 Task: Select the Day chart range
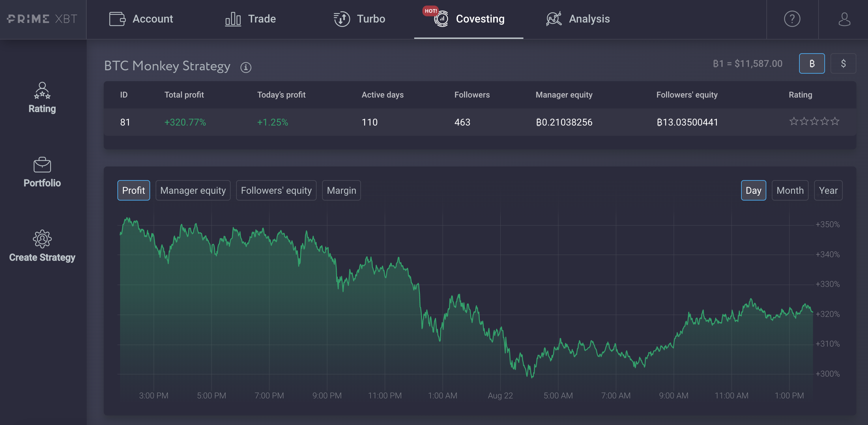(x=753, y=190)
